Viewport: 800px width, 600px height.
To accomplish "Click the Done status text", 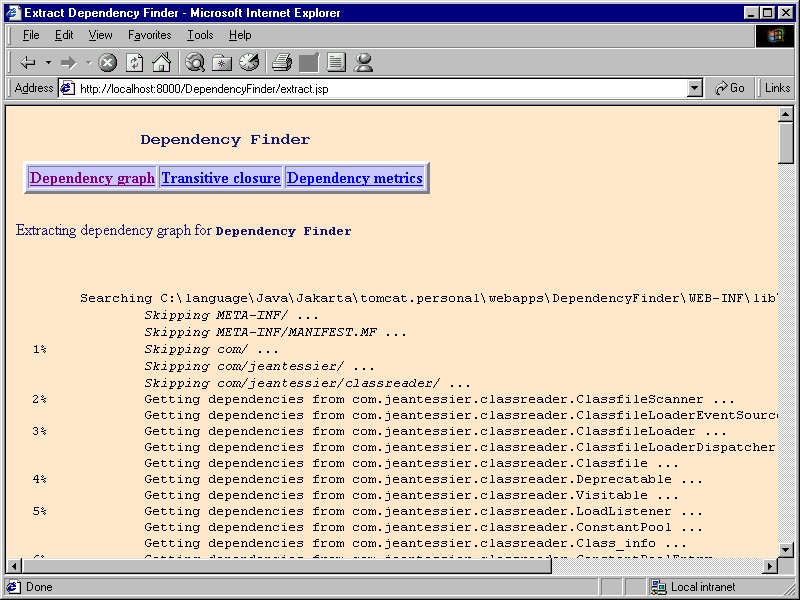I will [x=39, y=587].
